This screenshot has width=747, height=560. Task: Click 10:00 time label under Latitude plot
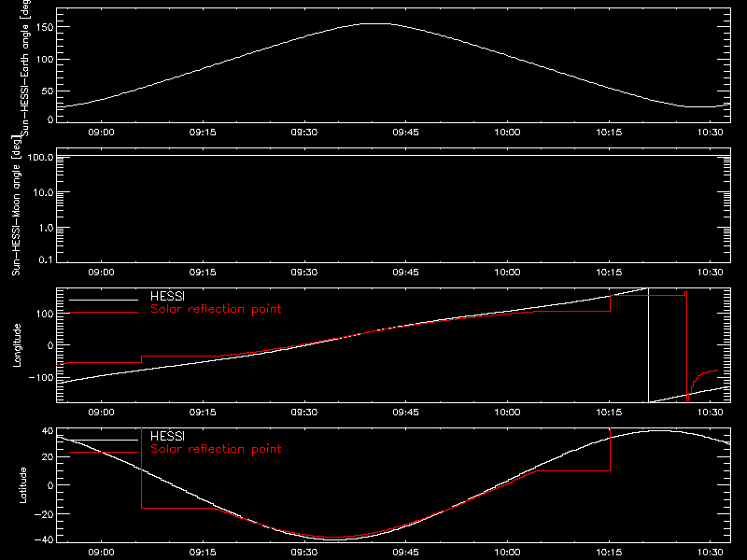coord(507,553)
